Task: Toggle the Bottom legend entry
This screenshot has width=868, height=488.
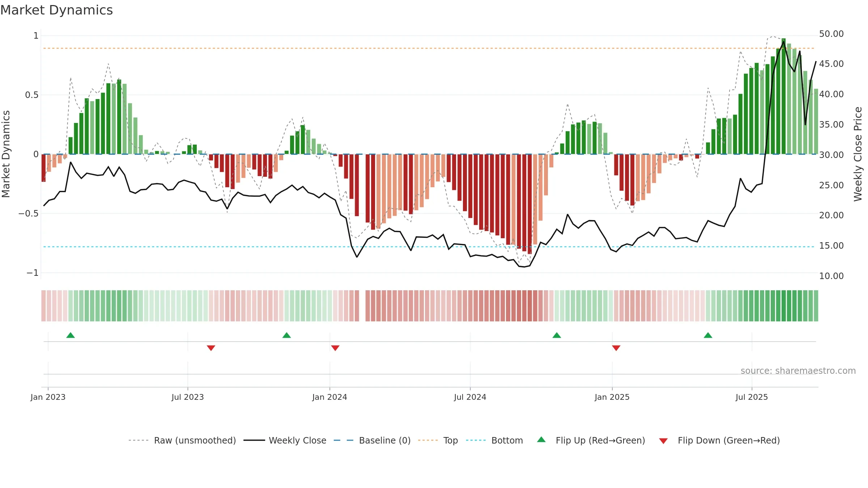Action: (x=494, y=440)
